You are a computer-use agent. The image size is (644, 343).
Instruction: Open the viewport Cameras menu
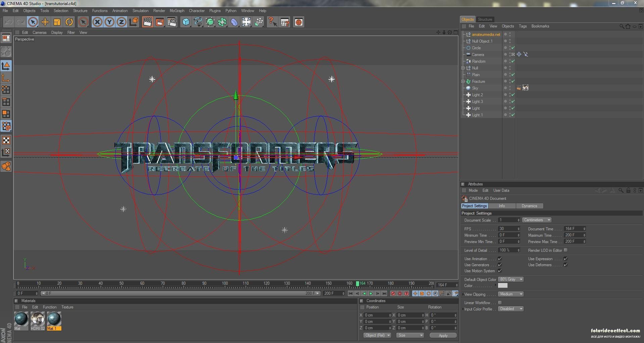[x=39, y=33]
